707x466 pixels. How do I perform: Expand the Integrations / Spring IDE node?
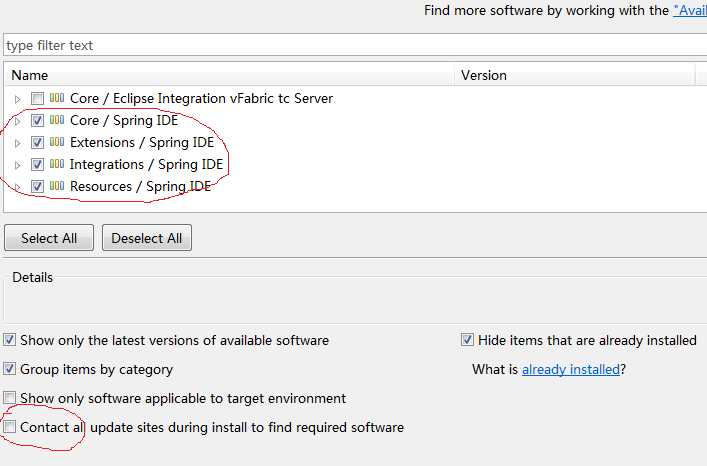[x=18, y=165]
